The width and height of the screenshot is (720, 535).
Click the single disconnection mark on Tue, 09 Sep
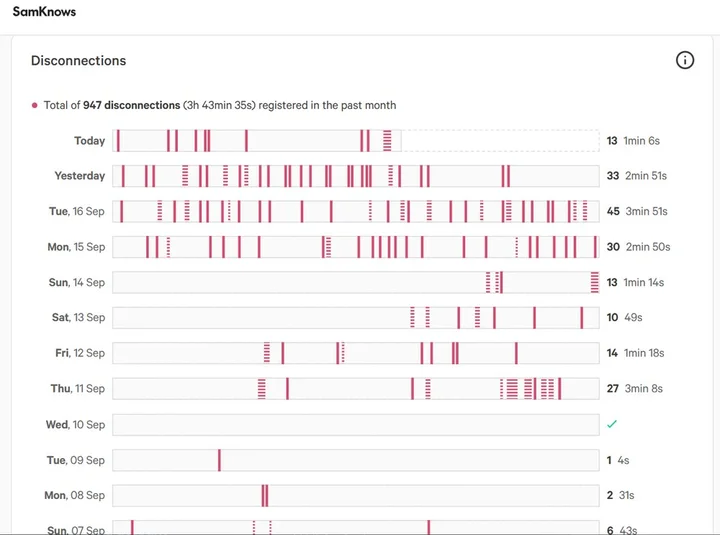pyautogui.click(x=219, y=460)
